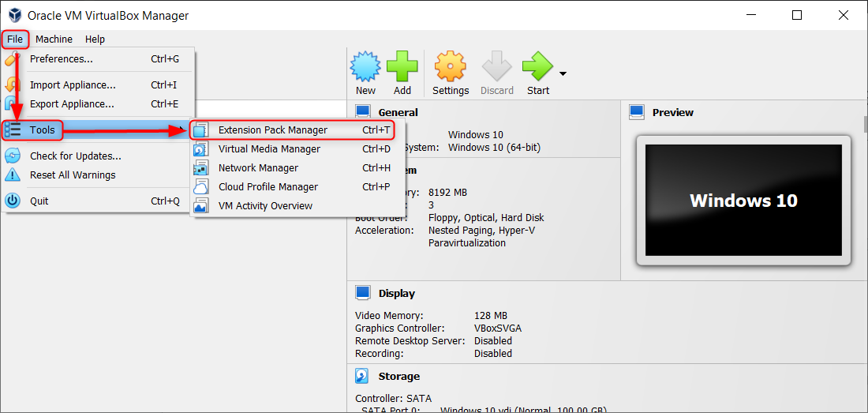Image resolution: width=868 pixels, height=413 pixels.
Task: Select Check for Updates... menu entry
Action: [98, 156]
